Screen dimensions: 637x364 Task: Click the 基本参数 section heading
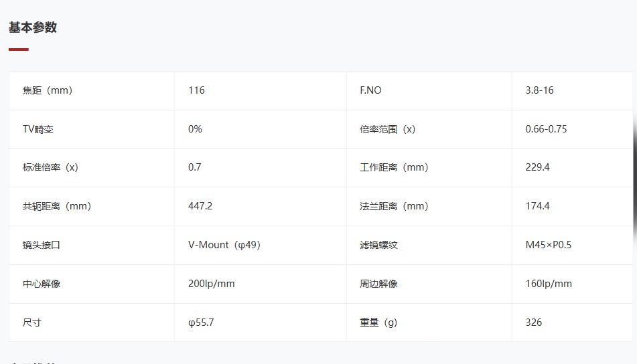click(33, 27)
